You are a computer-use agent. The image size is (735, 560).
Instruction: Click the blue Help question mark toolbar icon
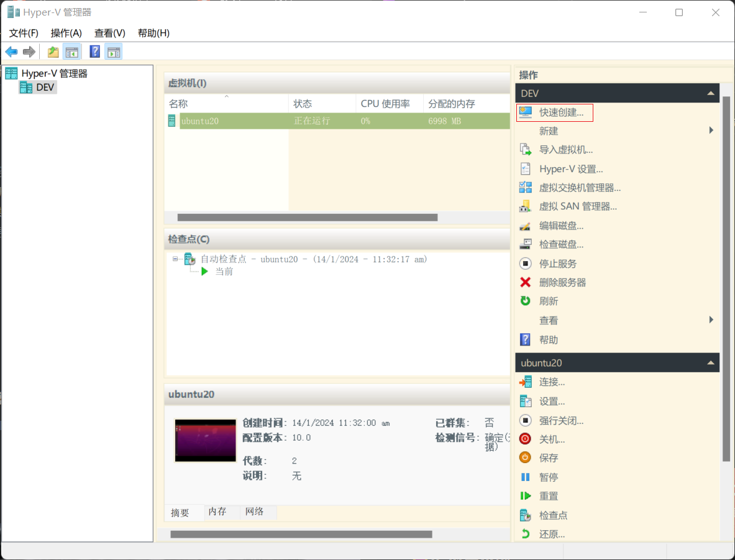94,52
